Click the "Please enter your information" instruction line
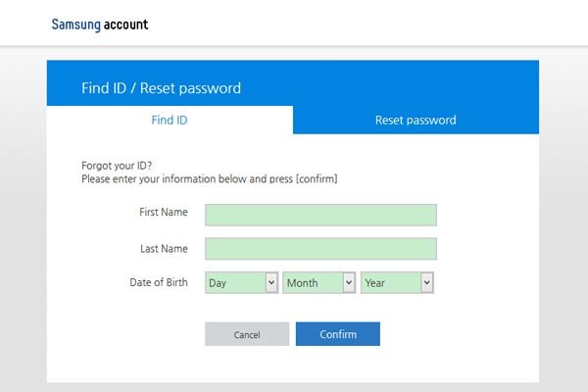588x392 pixels. [210, 179]
